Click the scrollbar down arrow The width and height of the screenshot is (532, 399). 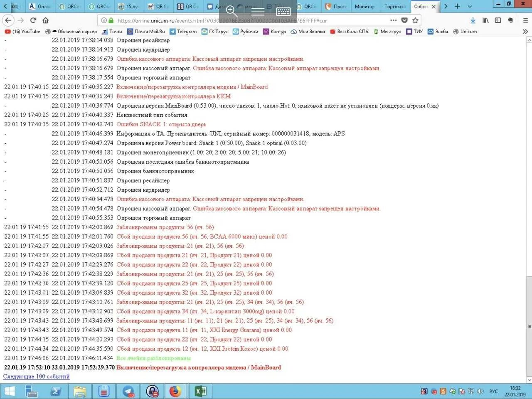(x=529, y=380)
